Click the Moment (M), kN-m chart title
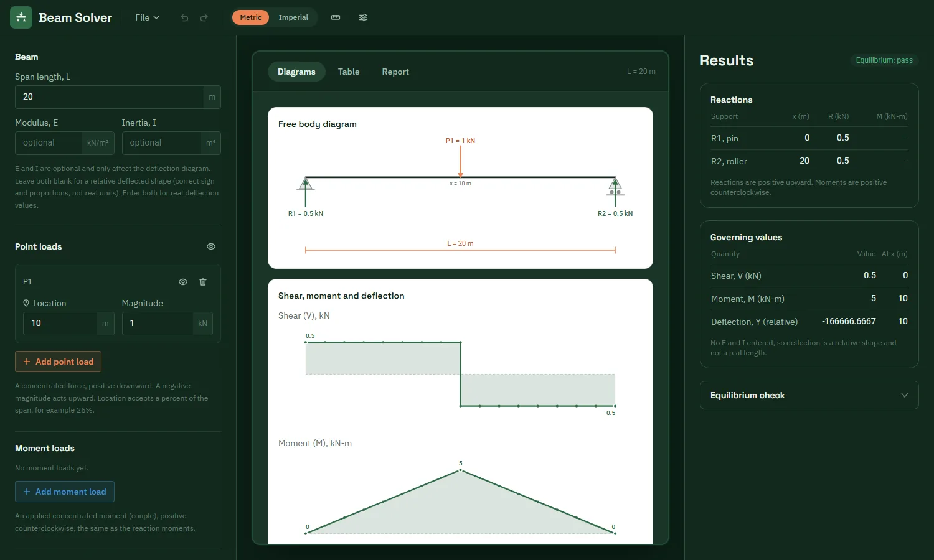Viewport: 934px width, 560px height. 315,443
